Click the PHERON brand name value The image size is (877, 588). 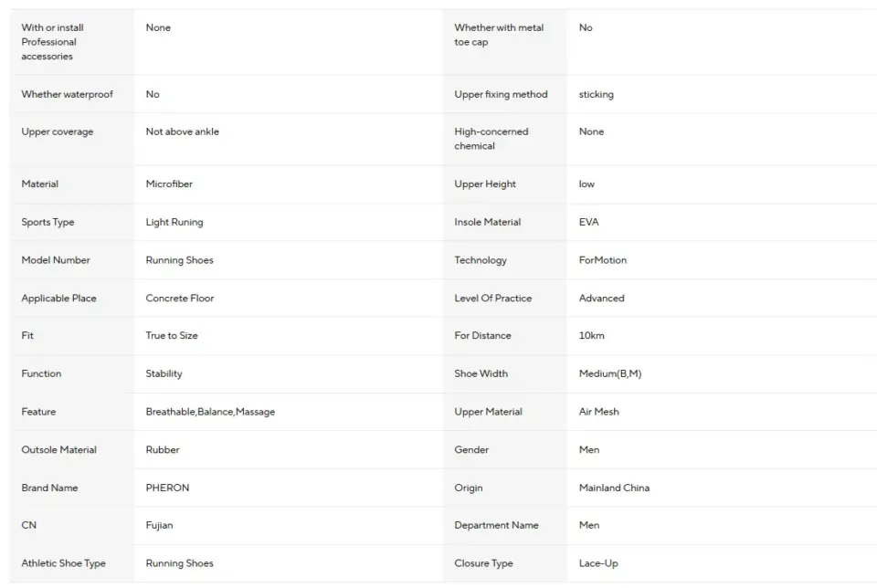tap(167, 488)
